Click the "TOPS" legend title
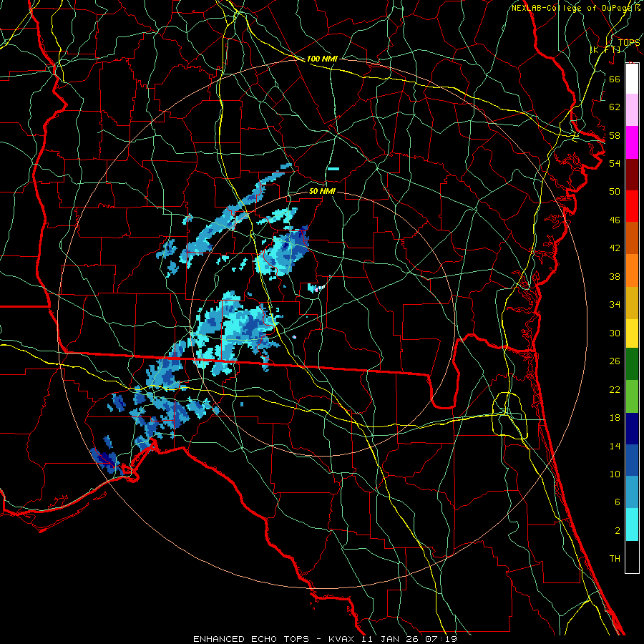Image resolution: width=644 pixels, height=644 pixels. point(629,42)
